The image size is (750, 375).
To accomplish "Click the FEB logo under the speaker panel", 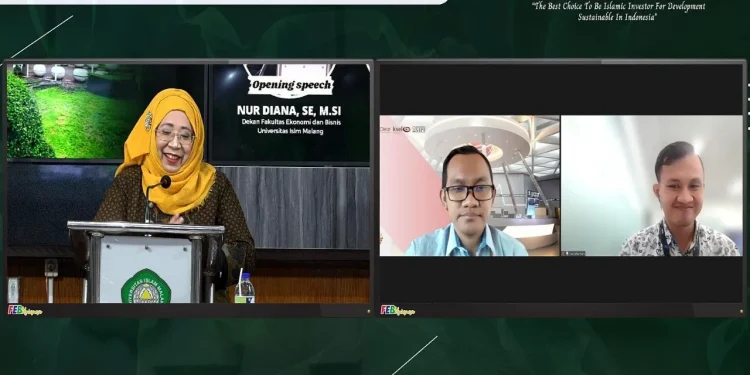I will pyautogui.click(x=24, y=310).
